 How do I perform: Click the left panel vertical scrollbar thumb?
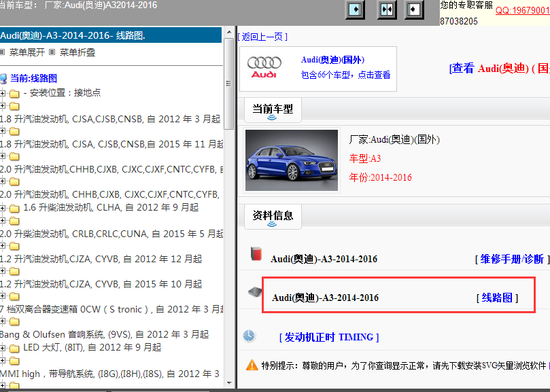(229, 84)
